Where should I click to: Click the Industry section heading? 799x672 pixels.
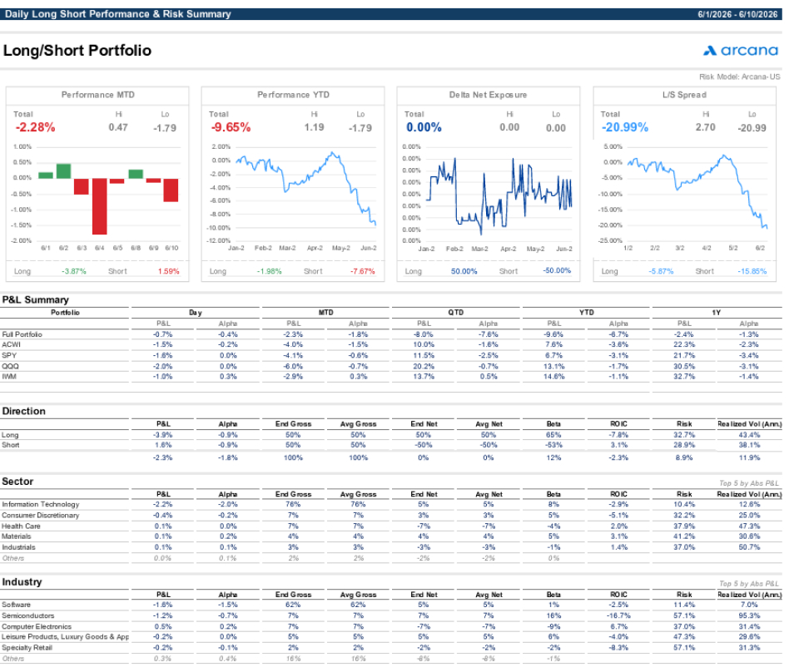coord(22,582)
